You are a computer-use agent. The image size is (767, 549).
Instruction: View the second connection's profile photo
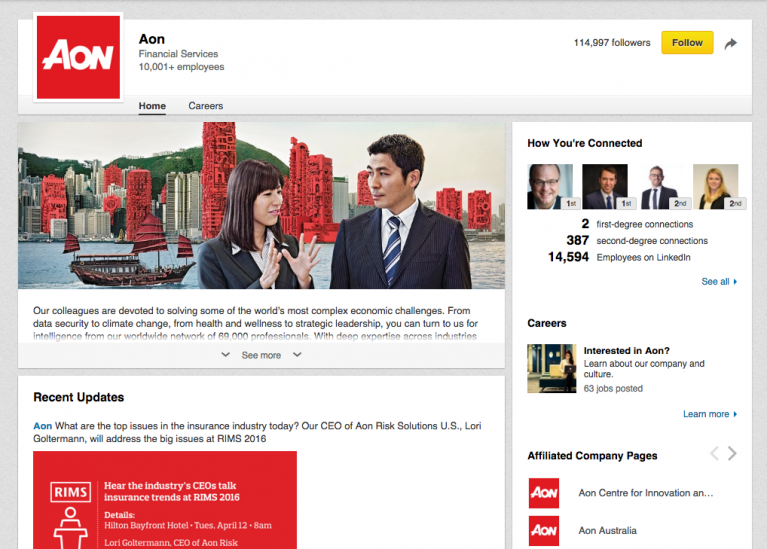605,187
